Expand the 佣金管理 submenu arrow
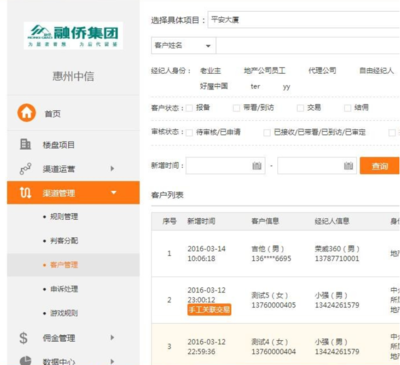 [x=112, y=338]
